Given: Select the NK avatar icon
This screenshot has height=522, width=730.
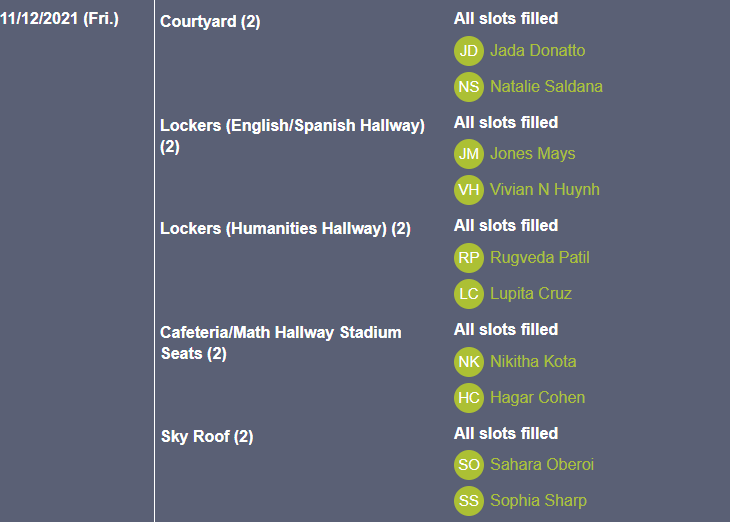Looking at the screenshot, I should point(469,362).
